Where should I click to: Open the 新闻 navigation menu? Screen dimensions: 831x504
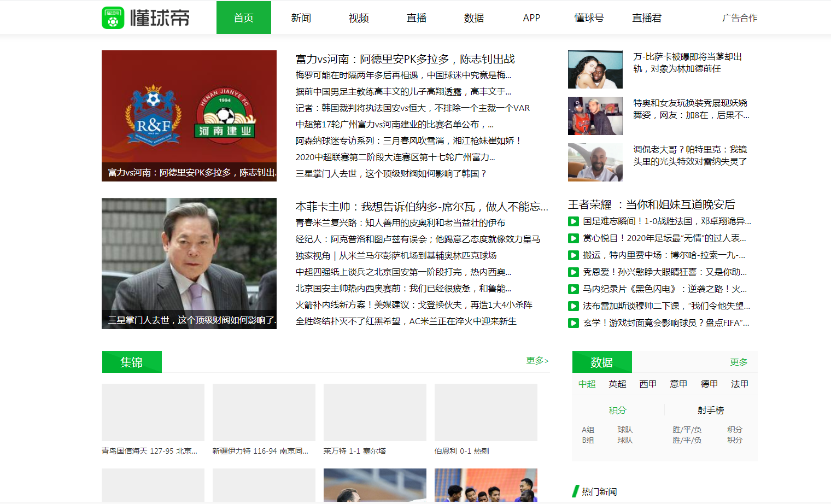tap(302, 17)
